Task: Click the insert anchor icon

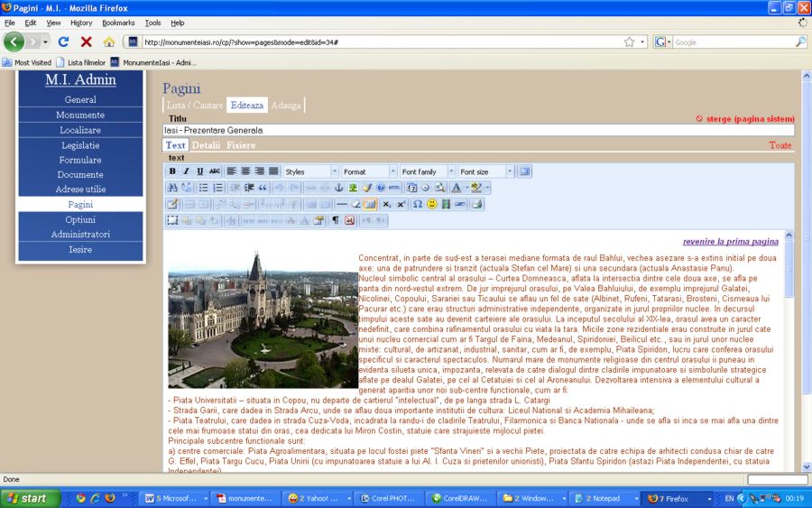Action: 339,188
